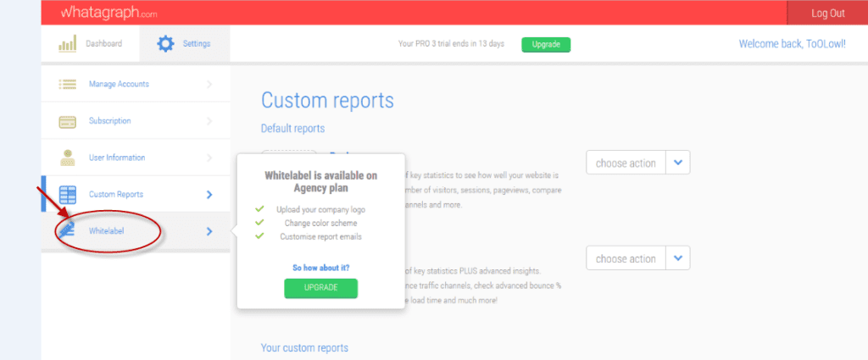Select User Information in sidebar
The width and height of the screenshot is (868, 360).
(x=136, y=158)
